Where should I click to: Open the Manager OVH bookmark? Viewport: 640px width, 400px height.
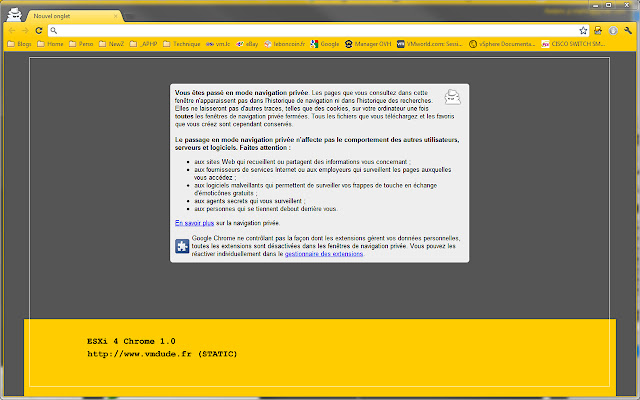[368, 44]
